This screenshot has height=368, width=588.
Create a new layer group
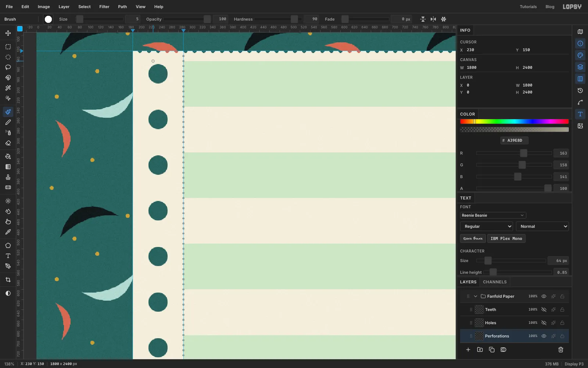480,350
